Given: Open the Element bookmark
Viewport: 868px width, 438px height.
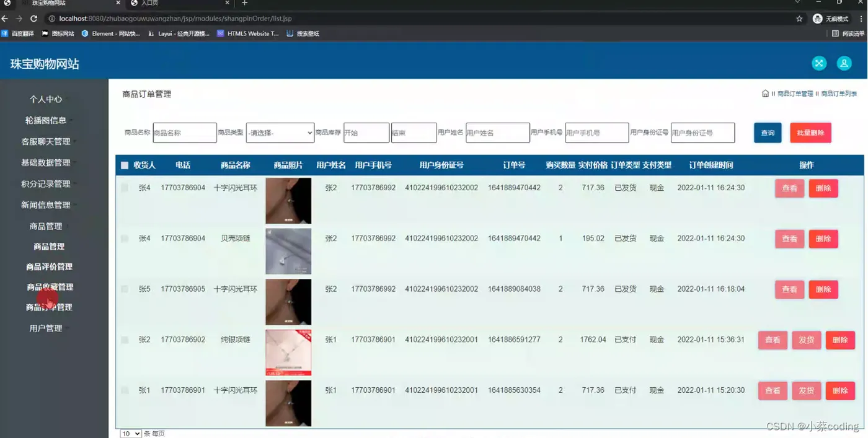Looking at the screenshot, I should coord(111,33).
